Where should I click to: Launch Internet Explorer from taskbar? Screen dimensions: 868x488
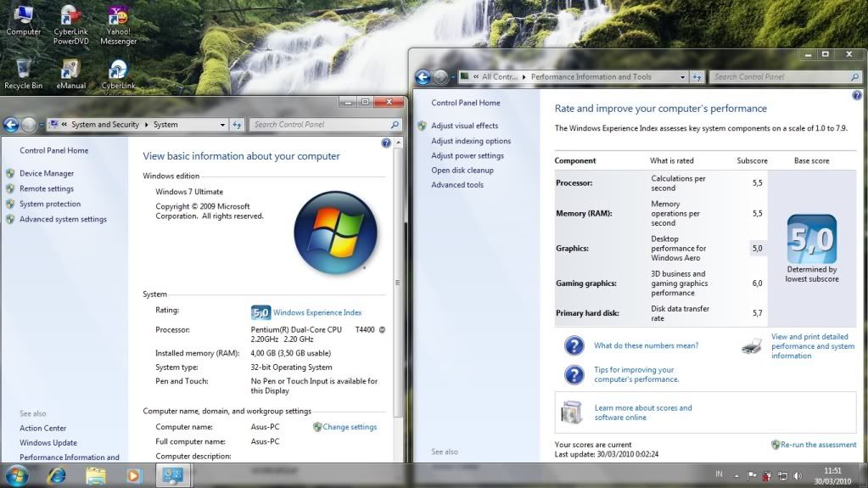tap(57, 475)
